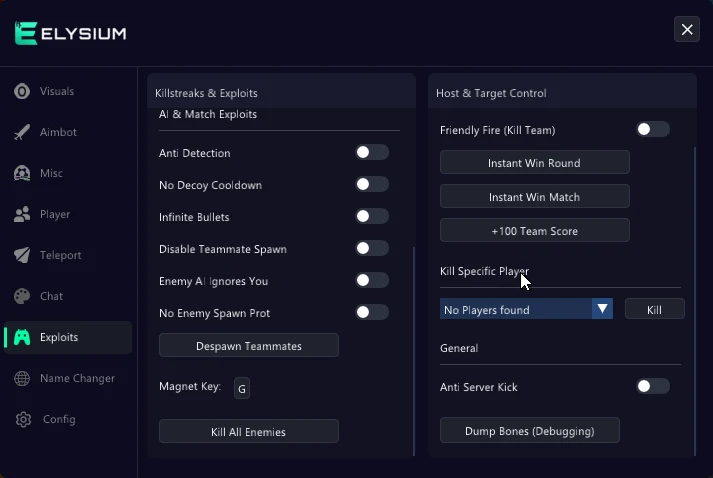Click the Teleport paper plane icon
The width and height of the screenshot is (713, 478).
click(x=22, y=255)
